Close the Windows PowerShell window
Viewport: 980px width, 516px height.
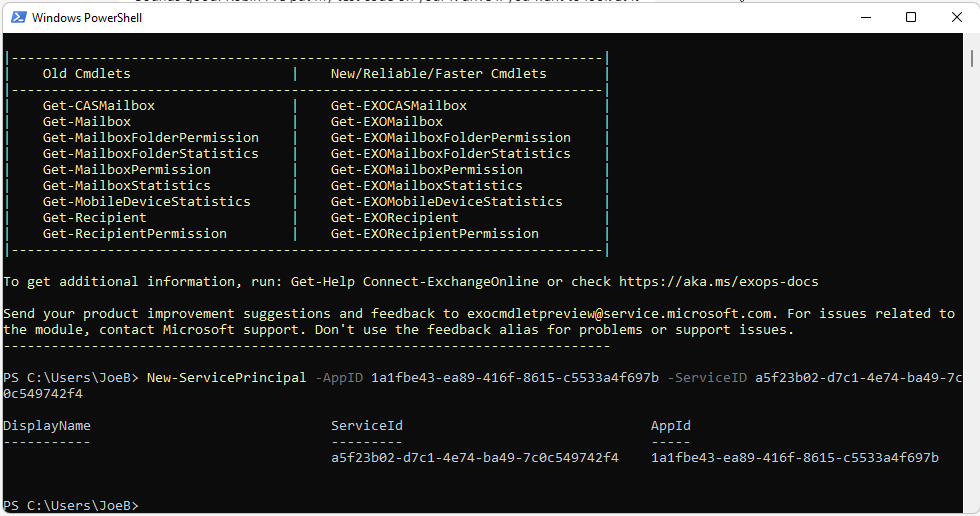[956, 17]
